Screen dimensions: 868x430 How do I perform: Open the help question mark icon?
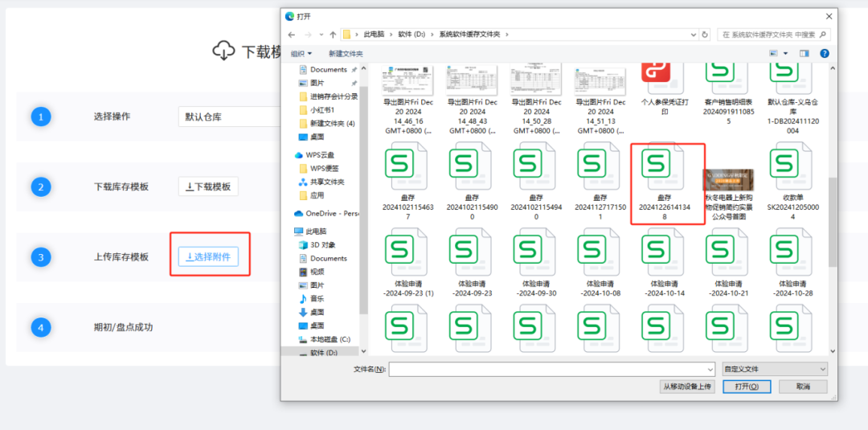point(825,53)
